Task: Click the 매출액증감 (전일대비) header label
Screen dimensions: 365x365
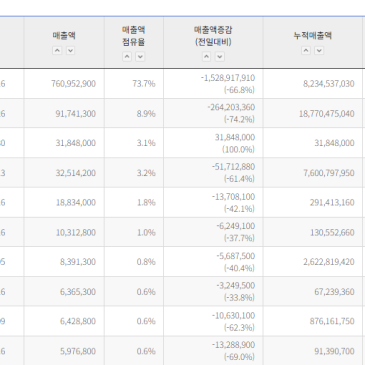Action: click(213, 36)
